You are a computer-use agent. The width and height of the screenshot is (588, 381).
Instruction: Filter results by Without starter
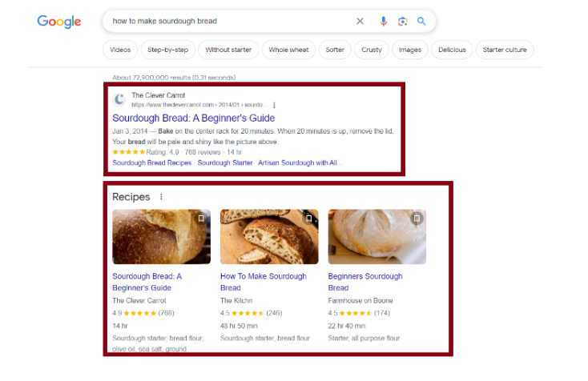(228, 50)
